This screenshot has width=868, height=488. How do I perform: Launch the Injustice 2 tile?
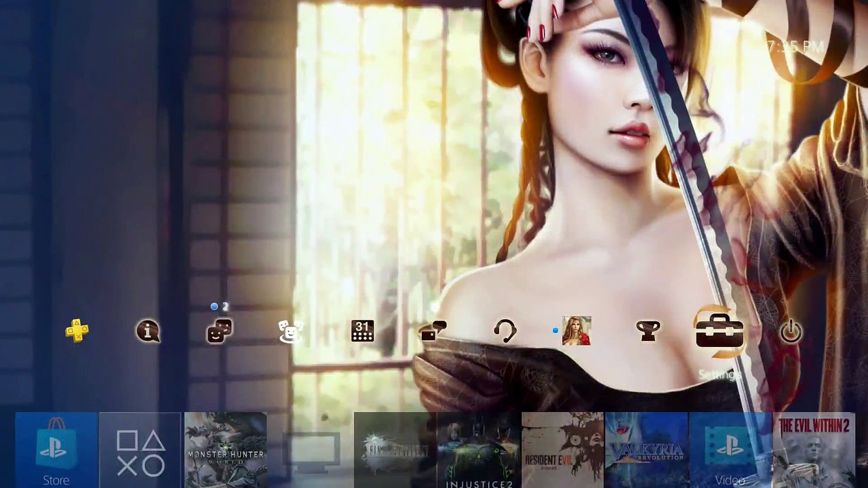tap(479, 450)
